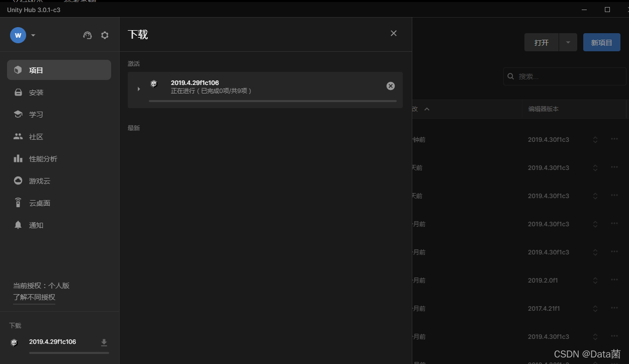The width and height of the screenshot is (629, 364).
Task: Click the 游戏云 cloud icon
Action: point(18,180)
